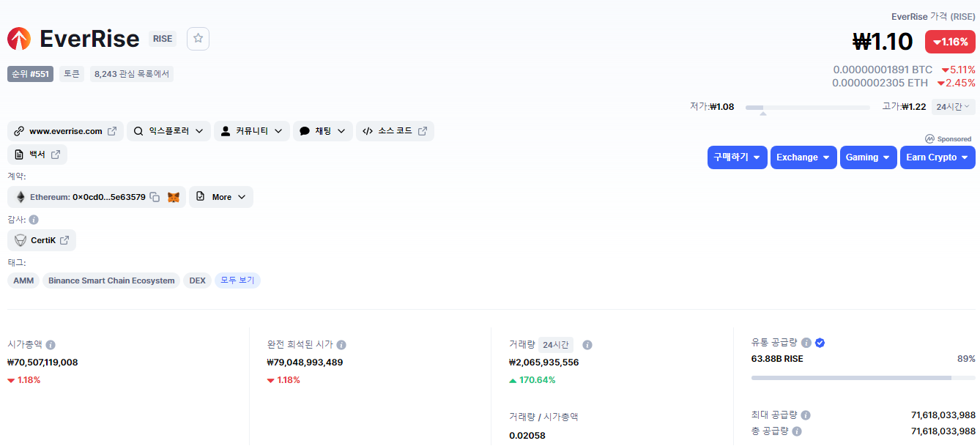Click the document icon on More button
980x446 pixels.
pos(201,196)
